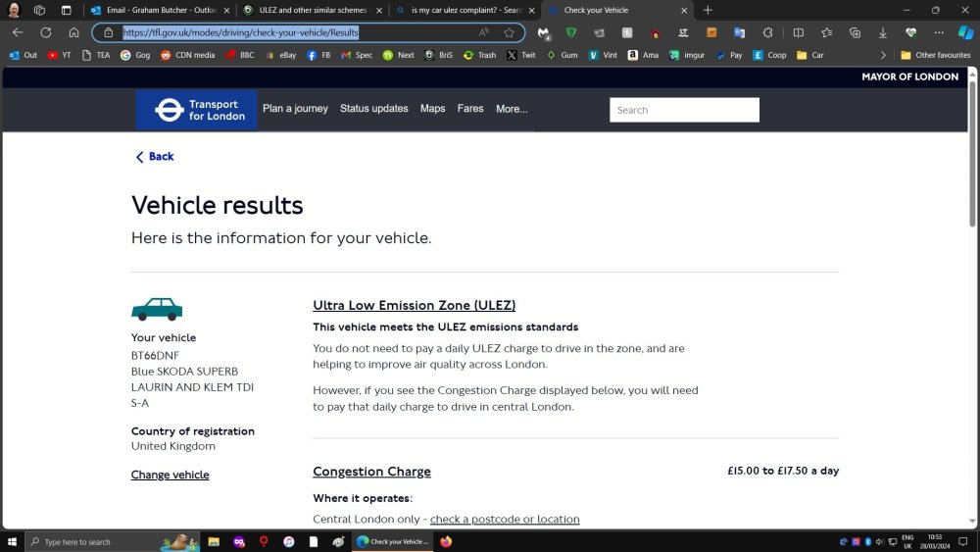The width and height of the screenshot is (980, 552).
Task: Click the Back link
Action: click(155, 156)
